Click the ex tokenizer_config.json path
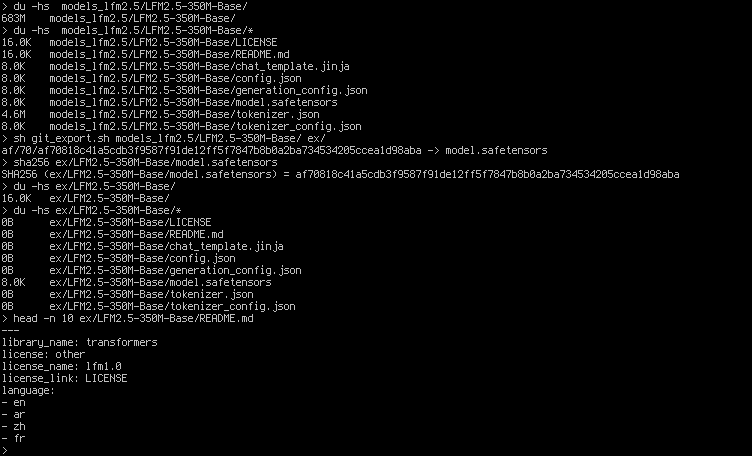The image size is (752, 456). (x=173, y=306)
